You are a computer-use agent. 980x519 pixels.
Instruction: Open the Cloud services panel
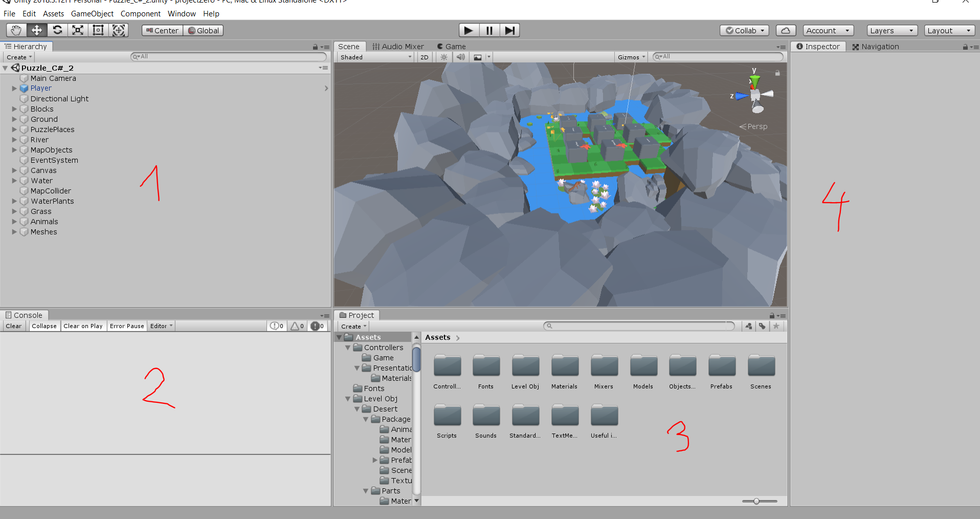pyautogui.click(x=786, y=30)
